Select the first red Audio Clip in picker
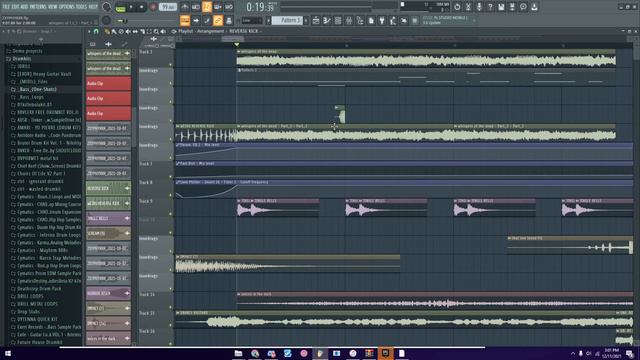This screenshot has width=640, height=360. [108, 83]
